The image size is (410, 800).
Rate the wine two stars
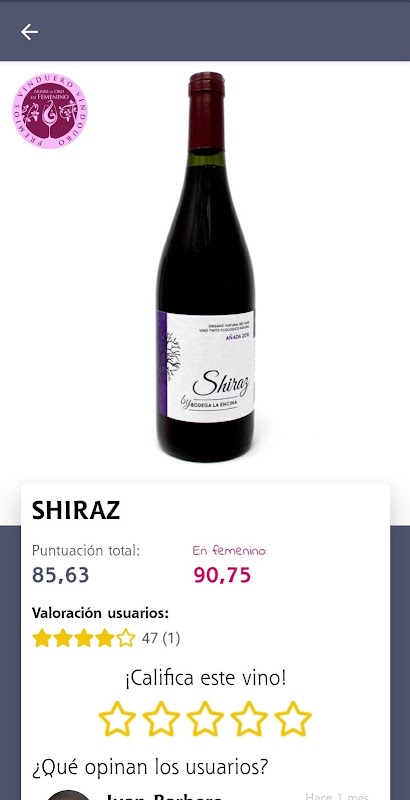[x=161, y=718]
